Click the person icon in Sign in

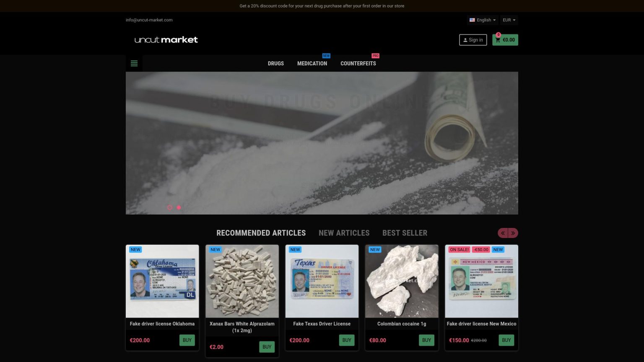pyautogui.click(x=465, y=40)
